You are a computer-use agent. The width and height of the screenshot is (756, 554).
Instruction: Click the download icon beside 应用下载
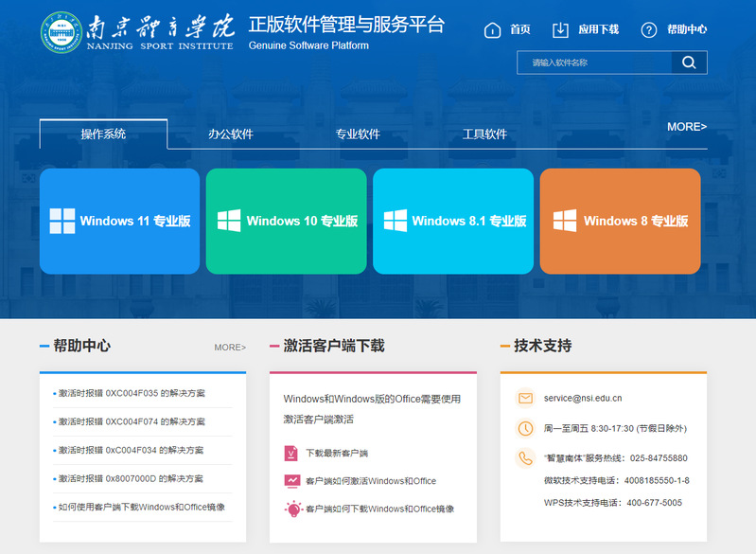561,30
